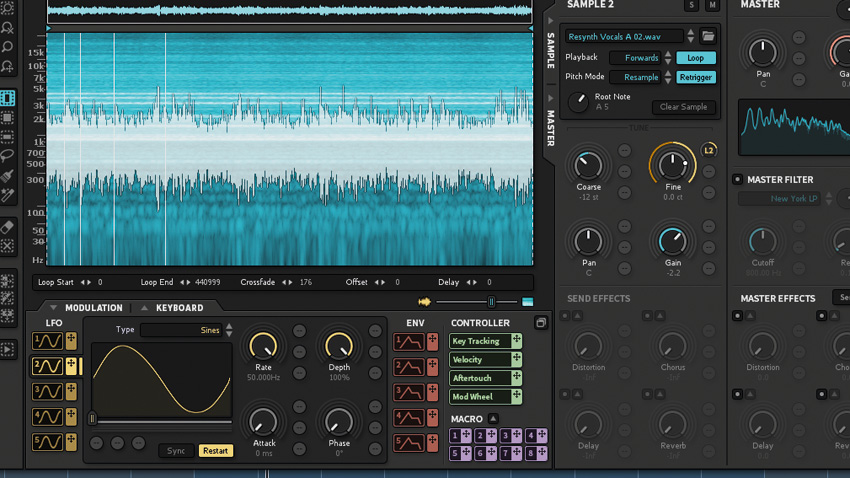The width and height of the screenshot is (850, 478).
Task: Select LFO 1 waveform slot
Action: pos(47,342)
